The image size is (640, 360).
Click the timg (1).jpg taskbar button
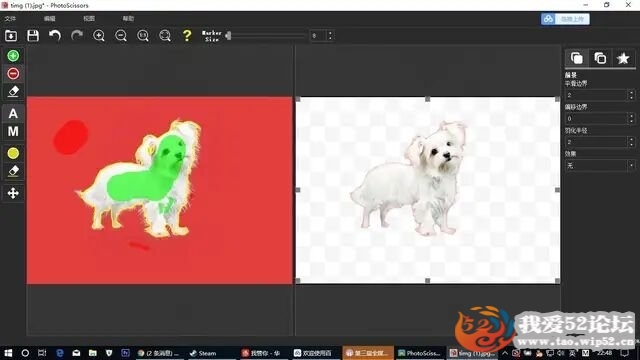coord(472,353)
